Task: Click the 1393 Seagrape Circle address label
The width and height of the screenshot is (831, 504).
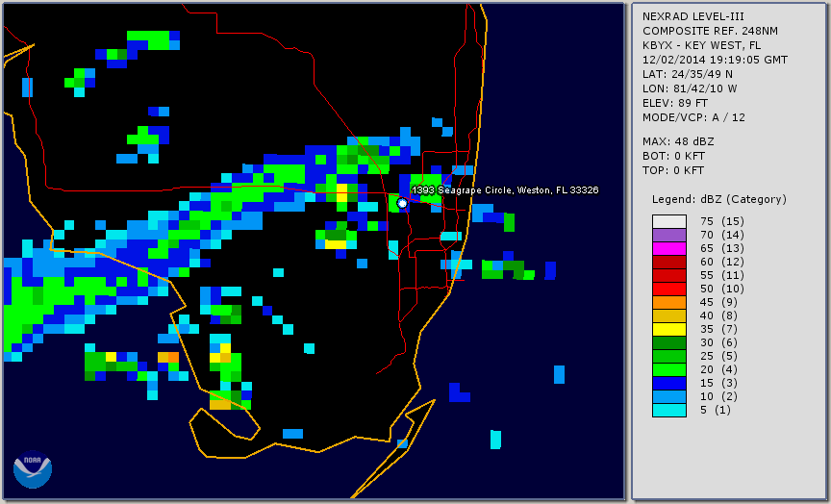Action: [x=505, y=190]
